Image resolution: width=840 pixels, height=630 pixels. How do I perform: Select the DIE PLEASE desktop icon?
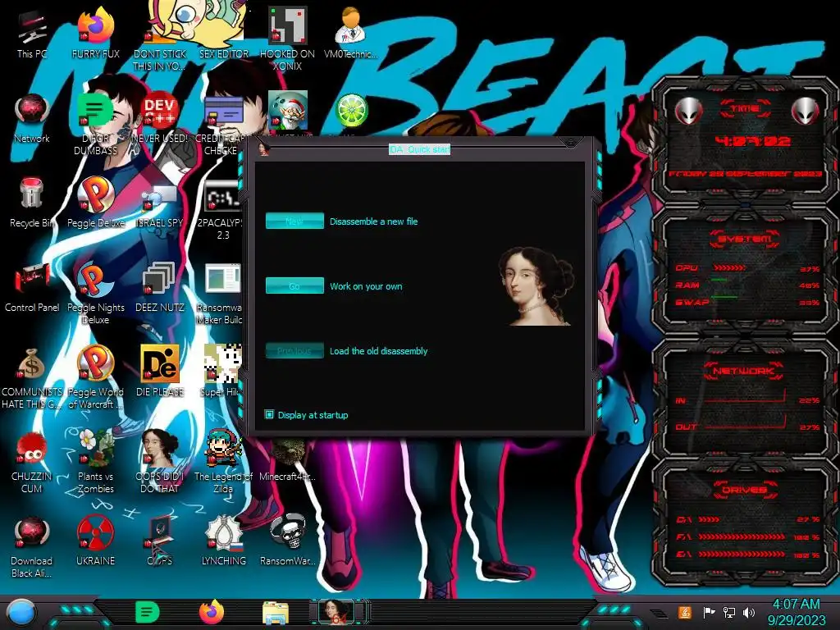tap(160, 371)
